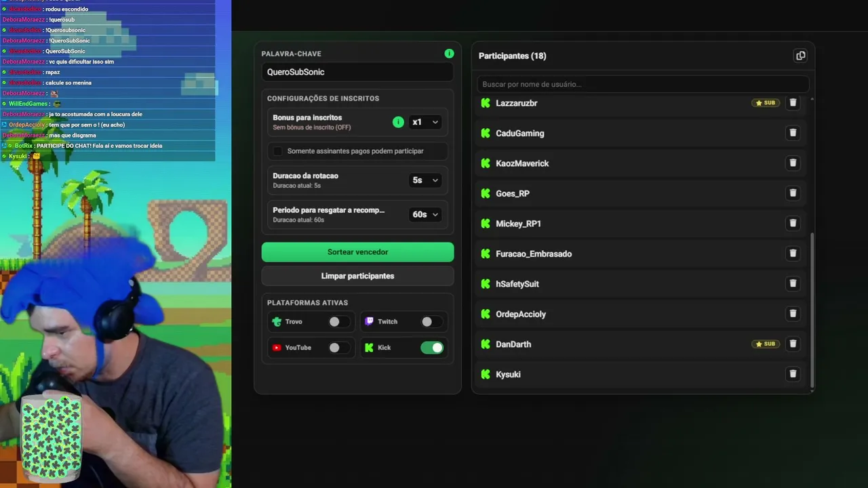Click participant name KaozMaverick
Screen dimensions: 868x488
(x=522, y=163)
